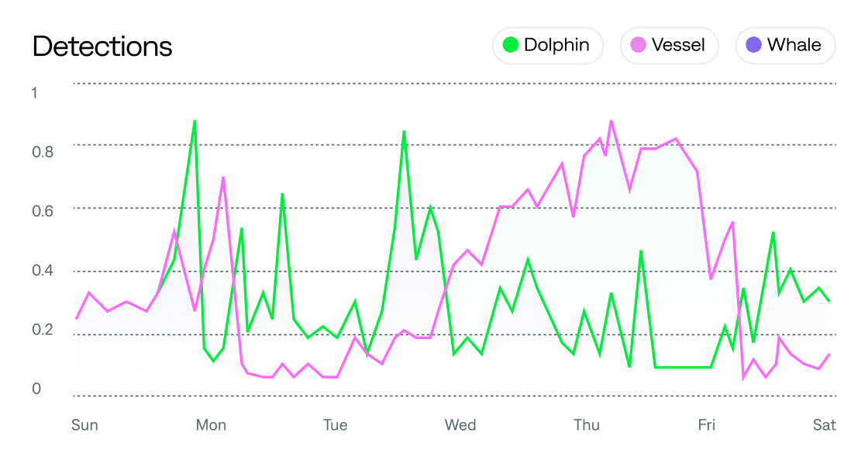Click the pink dot in Vessel legend
The image size is (868, 460).
[639, 45]
